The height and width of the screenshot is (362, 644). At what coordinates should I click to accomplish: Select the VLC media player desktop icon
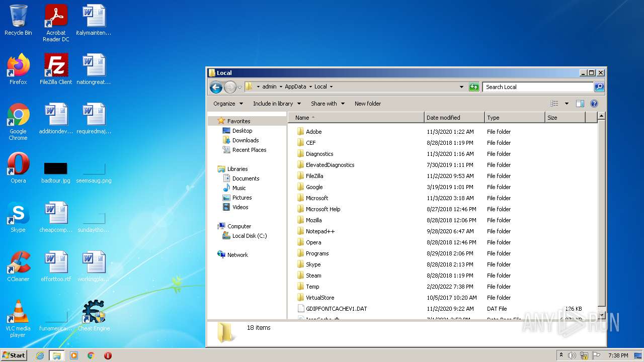(x=18, y=319)
